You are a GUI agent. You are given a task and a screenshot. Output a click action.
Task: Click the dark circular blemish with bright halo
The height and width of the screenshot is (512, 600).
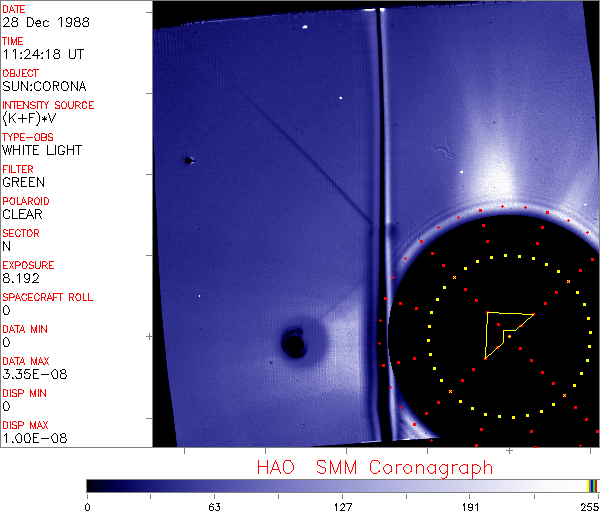pos(293,343)
